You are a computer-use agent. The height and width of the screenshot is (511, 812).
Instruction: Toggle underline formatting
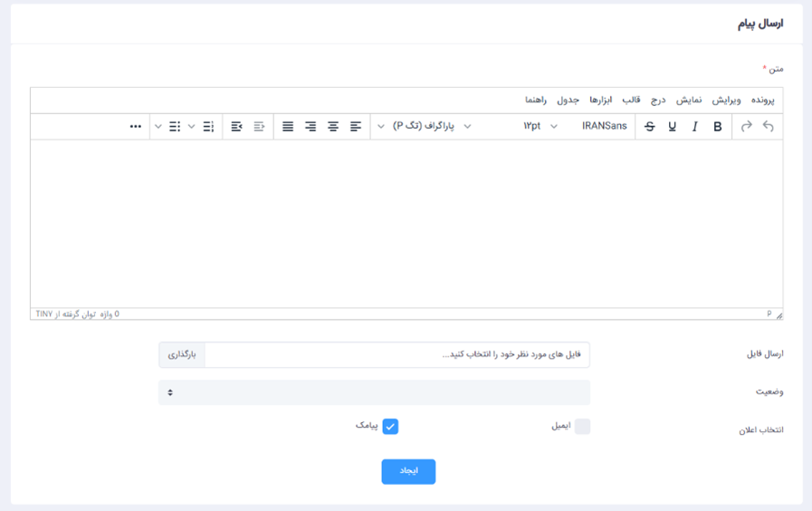pos(672,127)
